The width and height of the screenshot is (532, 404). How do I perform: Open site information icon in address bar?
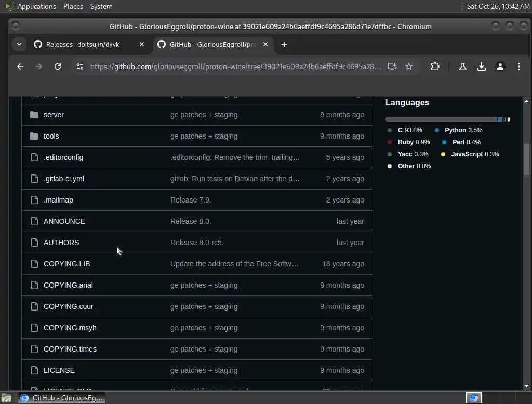click(79, 66)
